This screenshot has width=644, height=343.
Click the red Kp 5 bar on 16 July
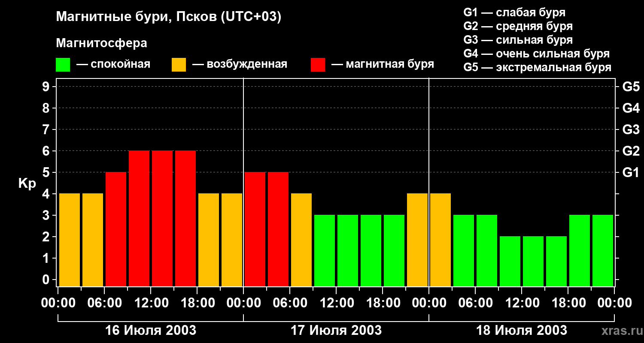(x=116, y=229)
